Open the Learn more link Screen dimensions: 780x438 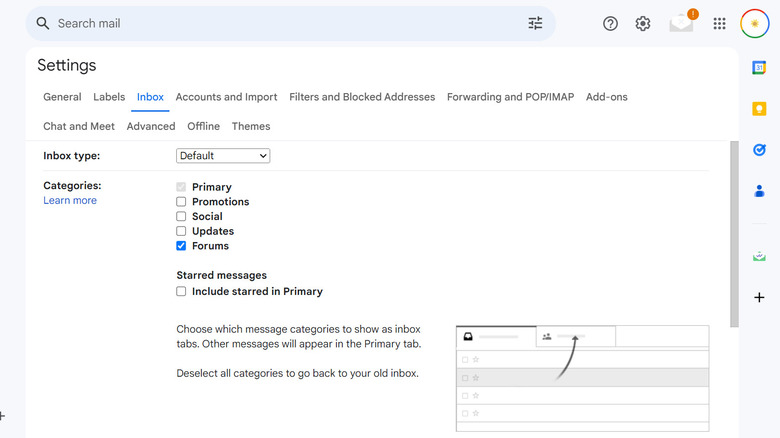tap(70, 201)
